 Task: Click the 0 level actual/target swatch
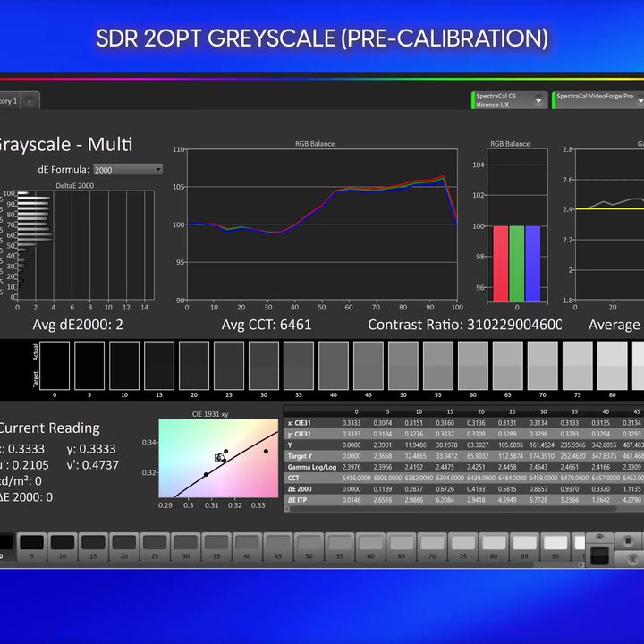point(55,366)
